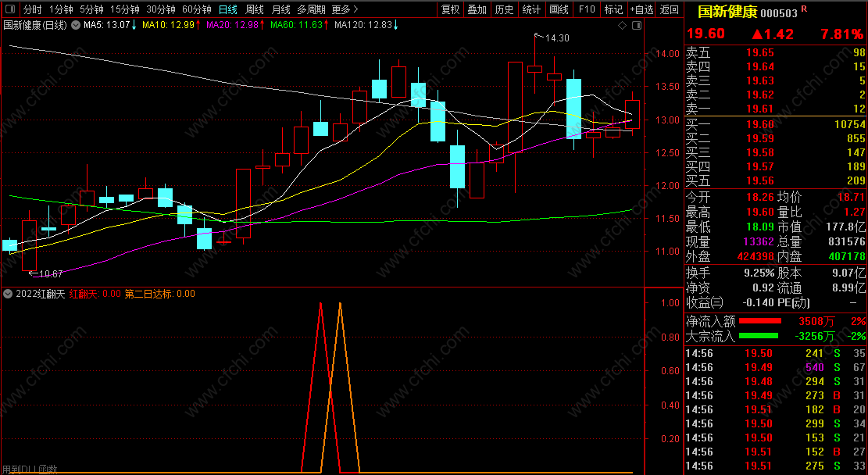The height and width of the screenshot is (475, 868).
Task: Open the MA indicator settings circle arrow
Action: pos(76,25)
